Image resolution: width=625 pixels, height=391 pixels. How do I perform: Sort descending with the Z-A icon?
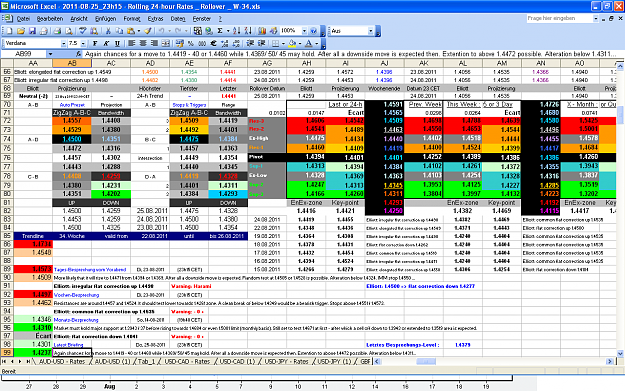pos(248,31)
